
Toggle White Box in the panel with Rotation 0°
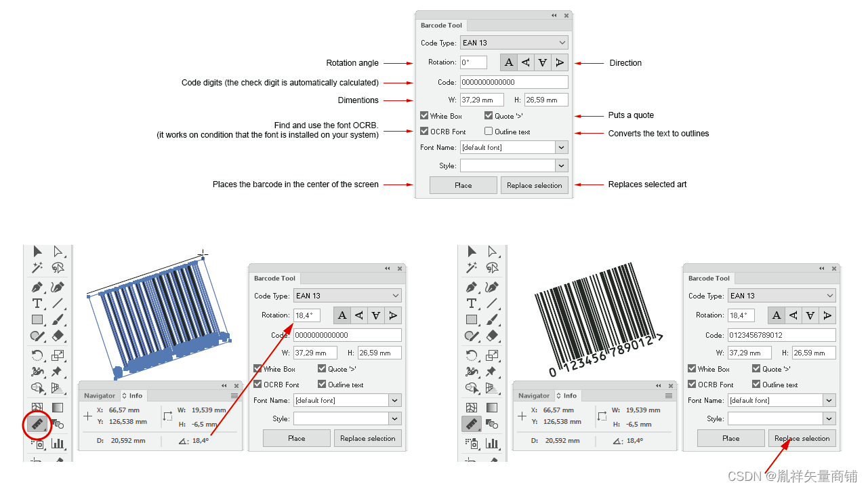pos(424,116)
